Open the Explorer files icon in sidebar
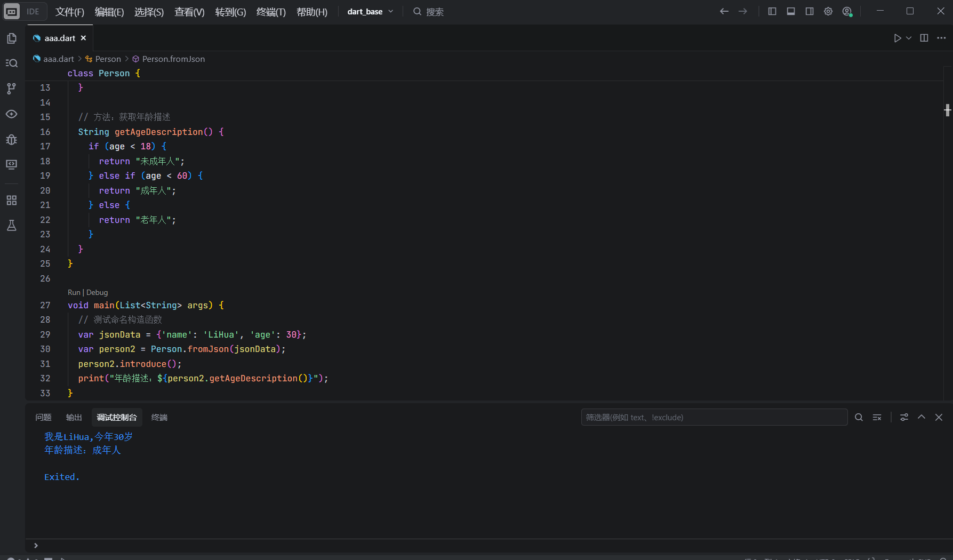 pos(12,38)
